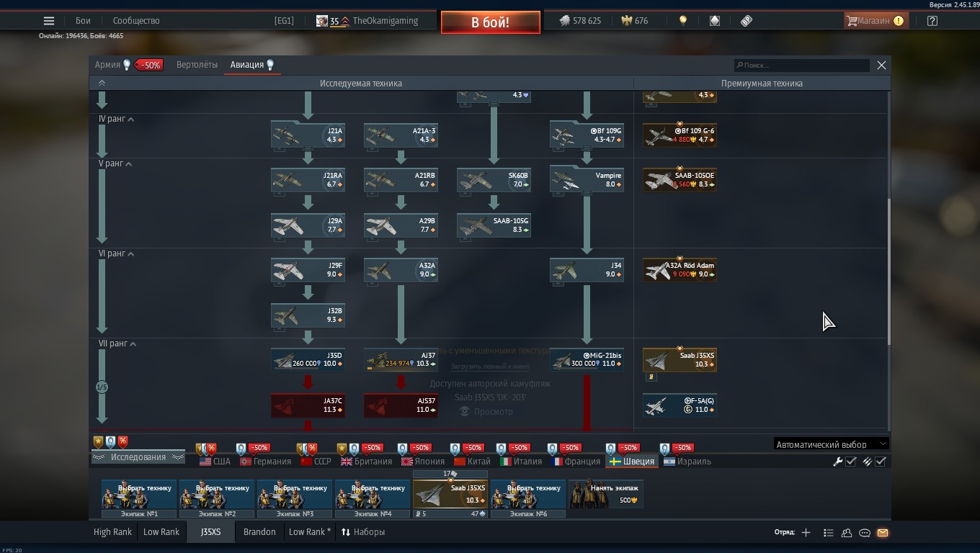Select the Германия country tab
This screenshot has width=980, height=553.
266,462
